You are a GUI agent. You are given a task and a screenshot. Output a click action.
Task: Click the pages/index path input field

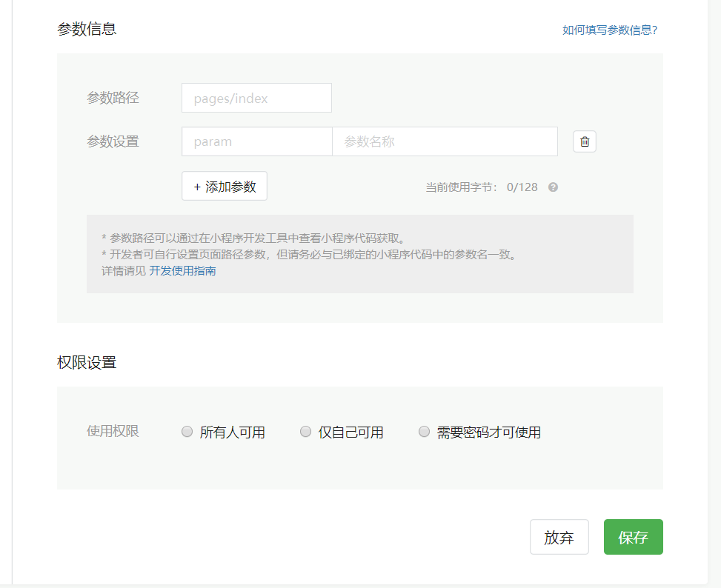pos(256,97)
